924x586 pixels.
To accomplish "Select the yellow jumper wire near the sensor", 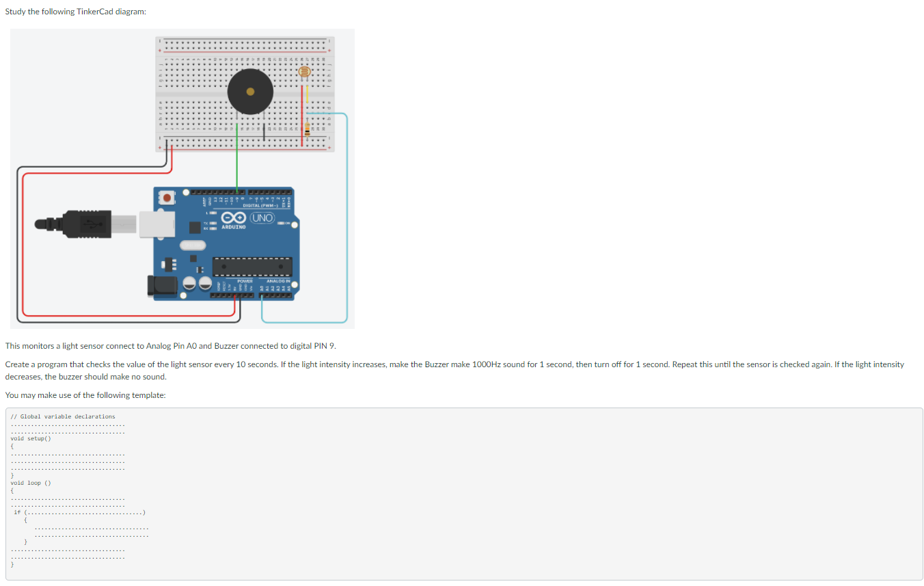I will pos(307,93).
